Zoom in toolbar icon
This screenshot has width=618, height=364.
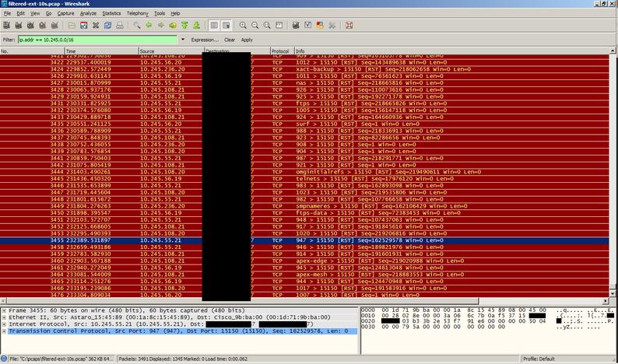(x=243, y=25)
